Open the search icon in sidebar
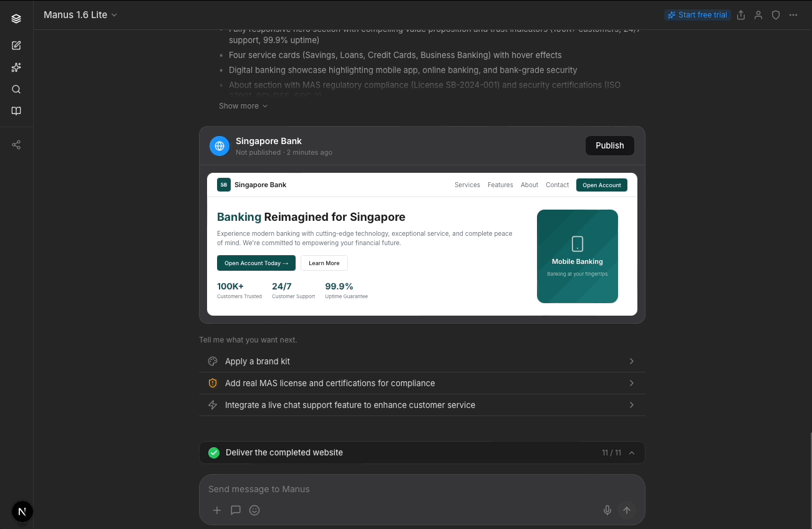 16,89
